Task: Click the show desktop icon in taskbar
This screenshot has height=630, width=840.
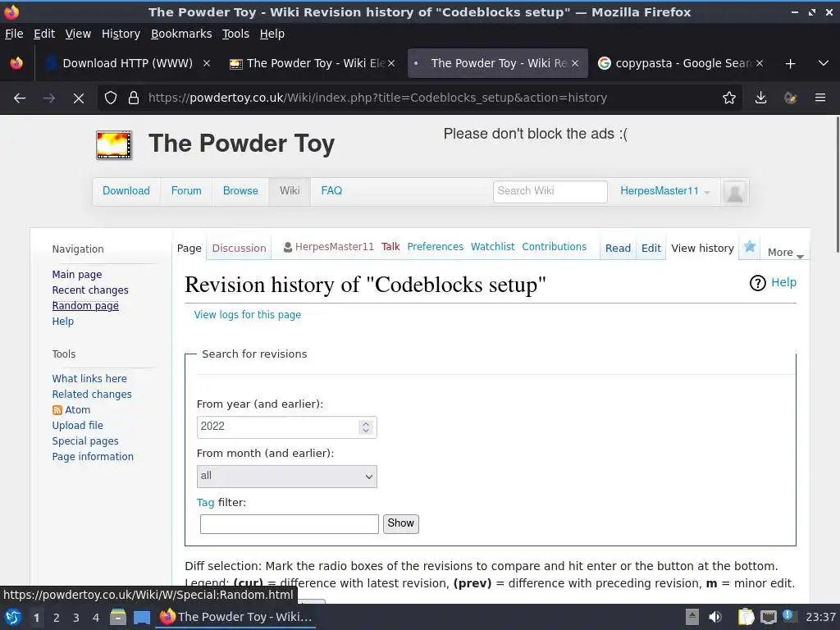Action: click(x=142, y=617)
